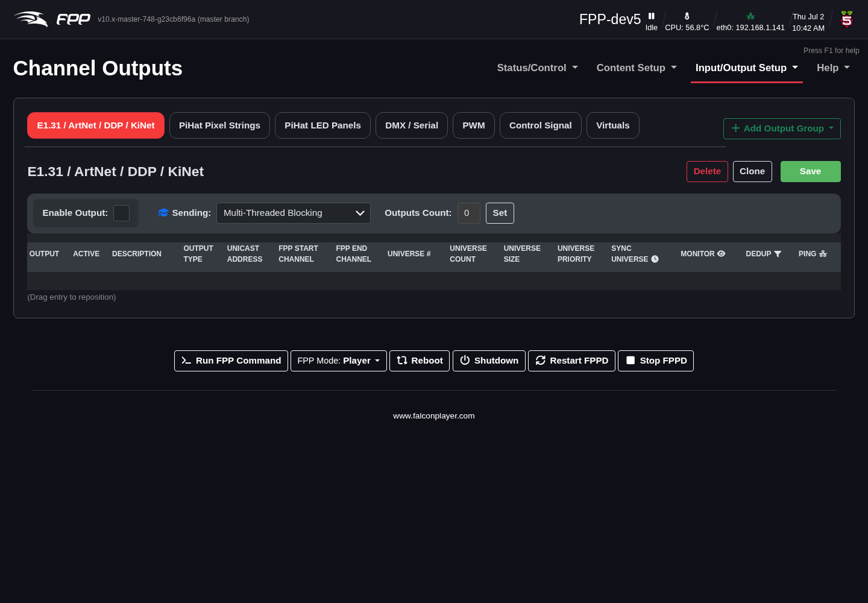Click the eth0: 192.168.1.141 address text
Image resolution: width=868 pixels, height=603 pixels.
(x=750, y=28)
